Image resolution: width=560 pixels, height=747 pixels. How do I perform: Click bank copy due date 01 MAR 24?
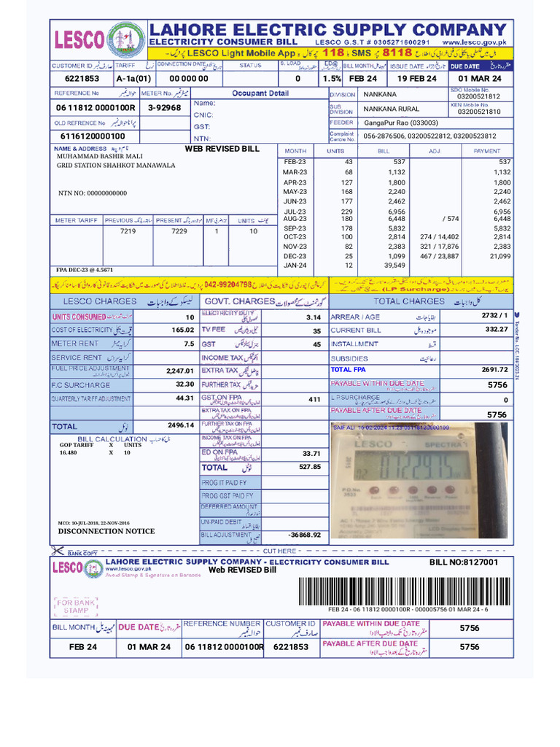[x=149, y=647]
